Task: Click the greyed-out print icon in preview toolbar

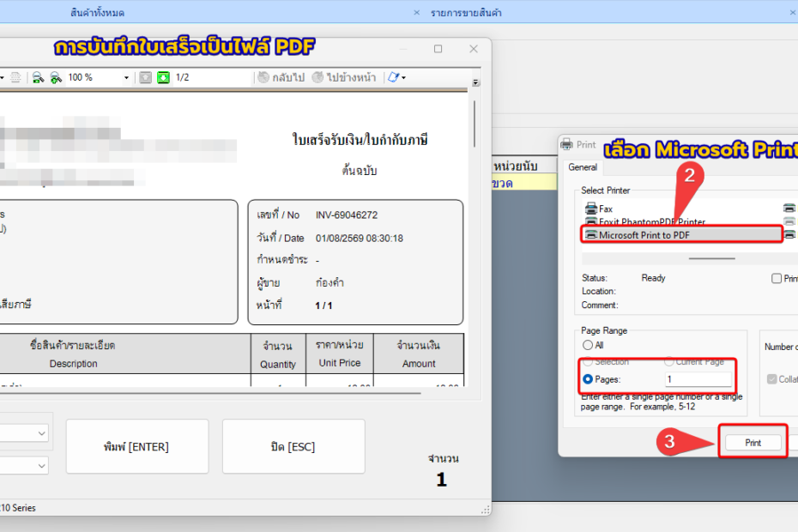Action: point(15,77)
